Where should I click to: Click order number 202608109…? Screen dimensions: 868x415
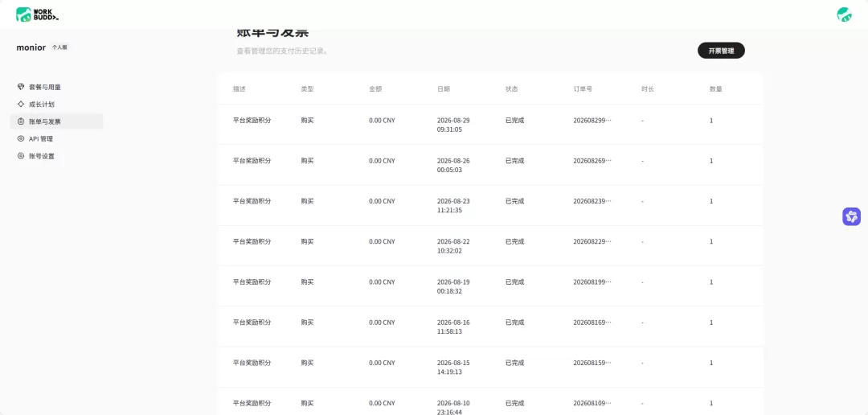click(x=592, y=404)
